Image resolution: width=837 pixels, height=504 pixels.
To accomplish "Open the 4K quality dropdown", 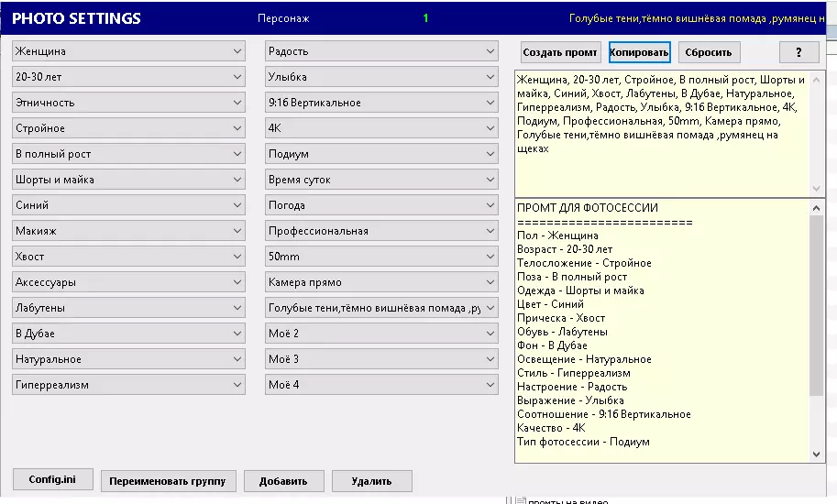I will pos(381,128).
